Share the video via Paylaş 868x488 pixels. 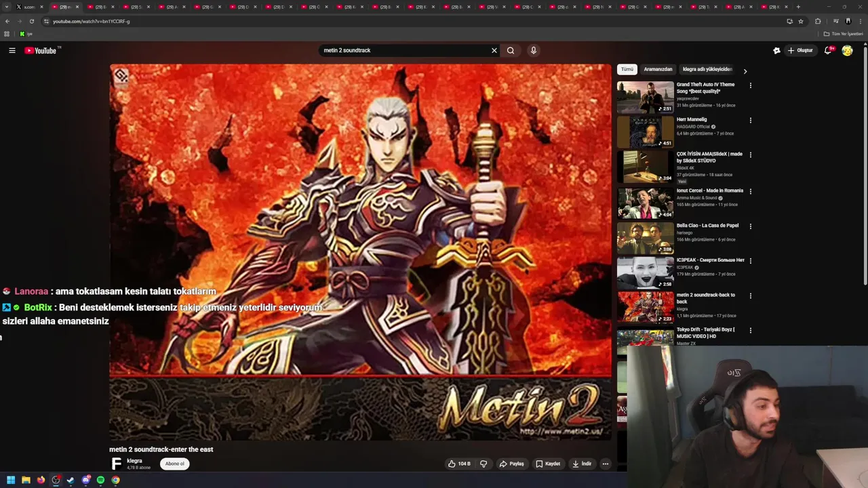512,464
